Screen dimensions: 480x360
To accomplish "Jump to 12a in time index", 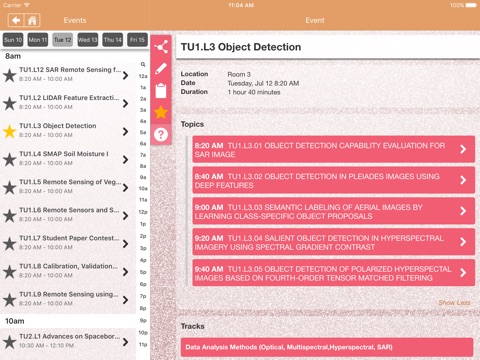I will click(143, 76).
